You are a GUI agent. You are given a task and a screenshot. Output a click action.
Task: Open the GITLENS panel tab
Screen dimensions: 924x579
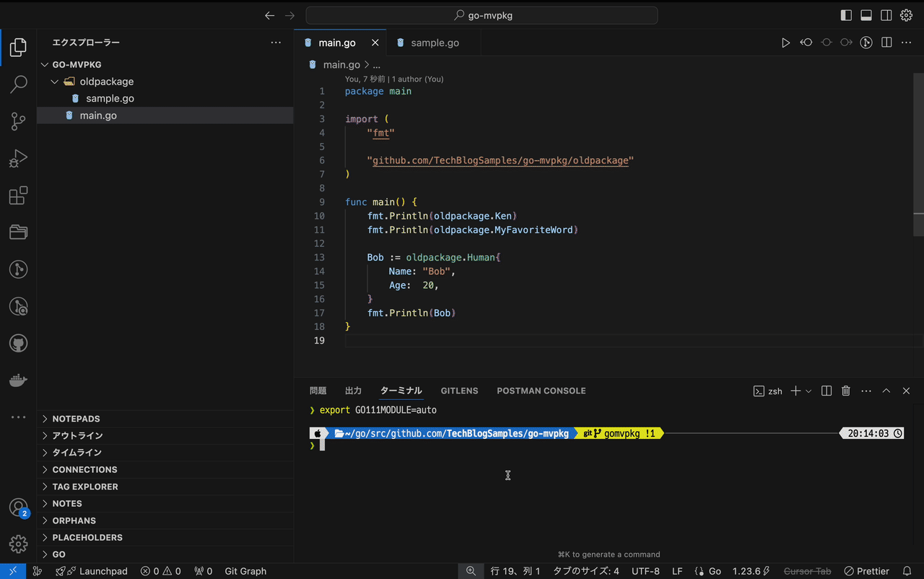point(459,391)
